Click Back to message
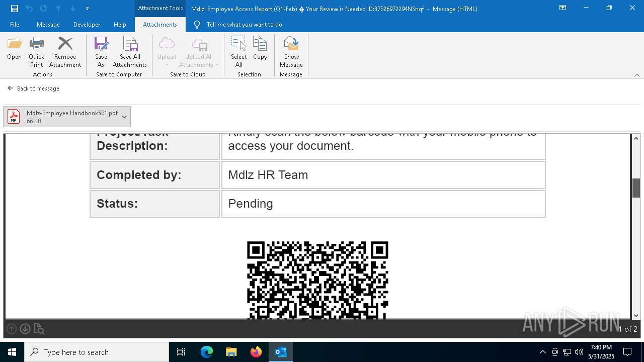The image size is (644, 362). (33, 88)
